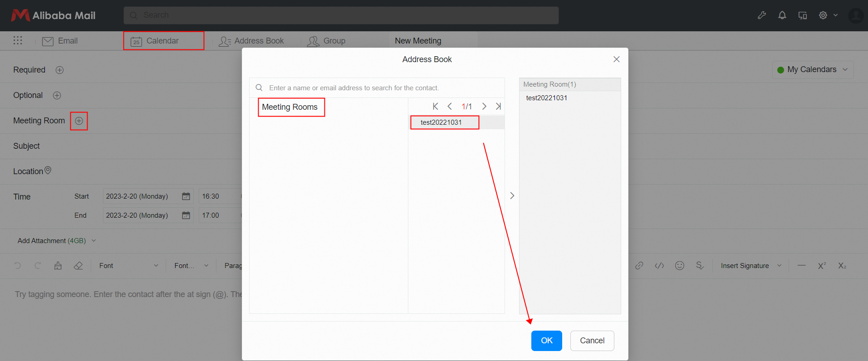
Task: Click the move-right arrow between lists
Action: [512, 195]
